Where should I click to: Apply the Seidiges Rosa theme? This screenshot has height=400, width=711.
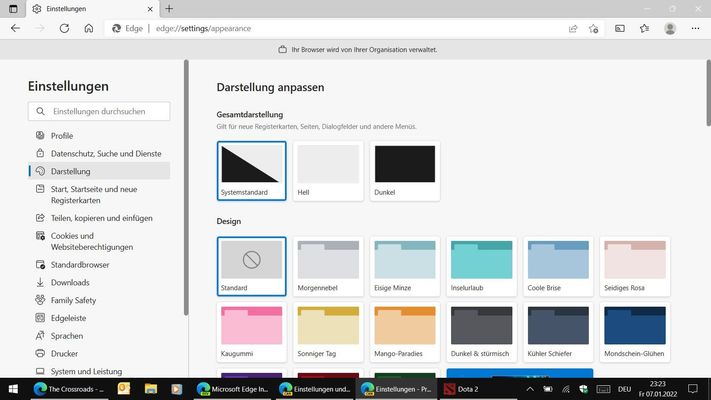(x=635, y=266)
